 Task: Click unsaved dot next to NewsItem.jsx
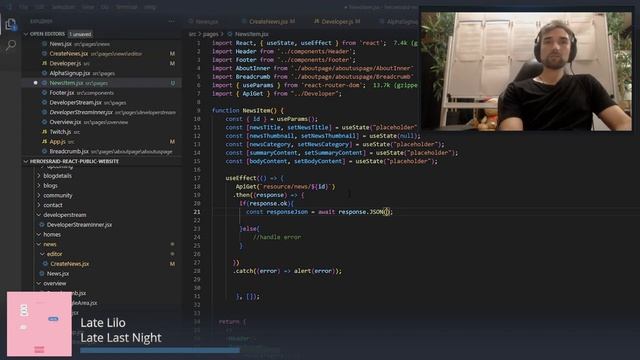(x=36, y=83)
